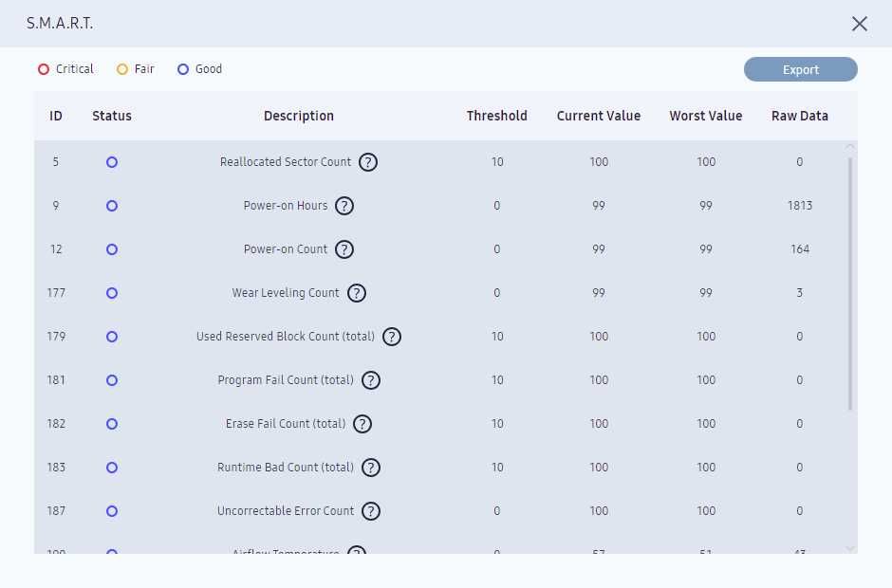This screenshot has width=892, height=588.
Task: Click the Raw Data column header
Action: 799,116
